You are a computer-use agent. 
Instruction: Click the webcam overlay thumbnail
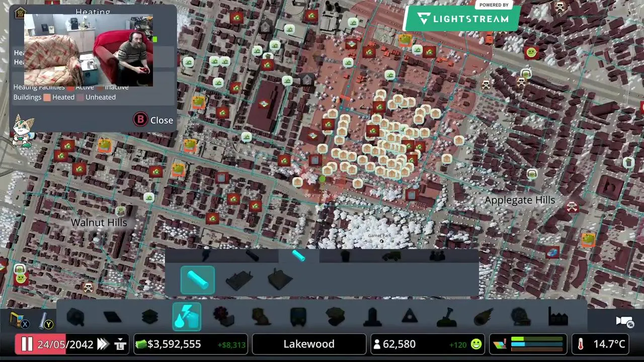coord(89,50)
